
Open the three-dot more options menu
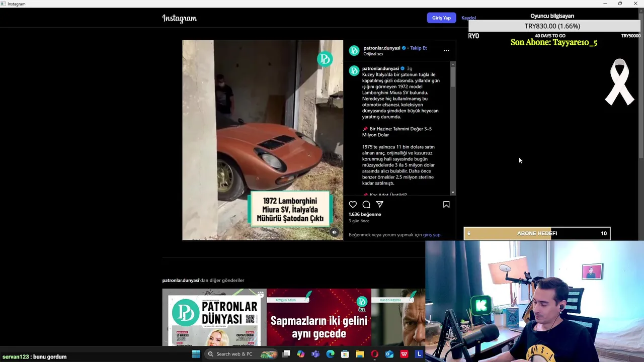[446, 51]
